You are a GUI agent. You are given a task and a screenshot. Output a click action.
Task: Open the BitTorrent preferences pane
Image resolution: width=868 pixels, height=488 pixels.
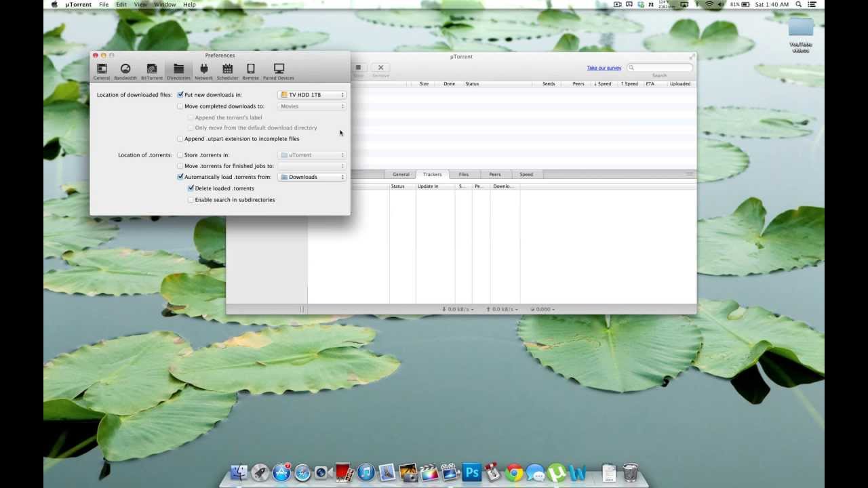click(x=152, y=71)
